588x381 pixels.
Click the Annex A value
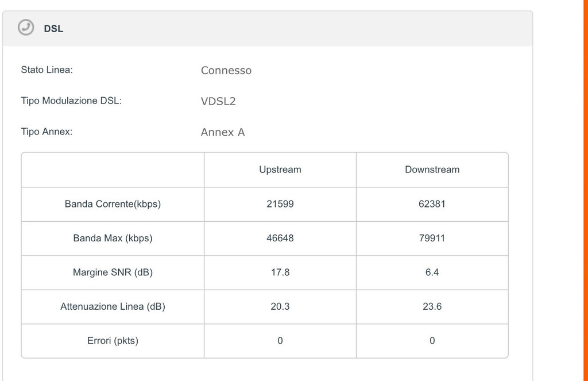point(223,132)
